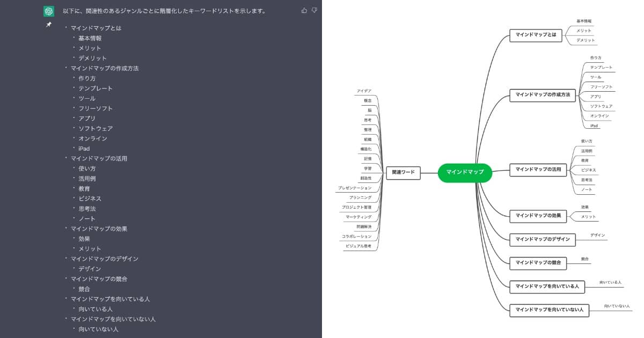The image size is (644, 338).
Task: Click the フリーソフト item in the chat list
Action: point(96,108)
